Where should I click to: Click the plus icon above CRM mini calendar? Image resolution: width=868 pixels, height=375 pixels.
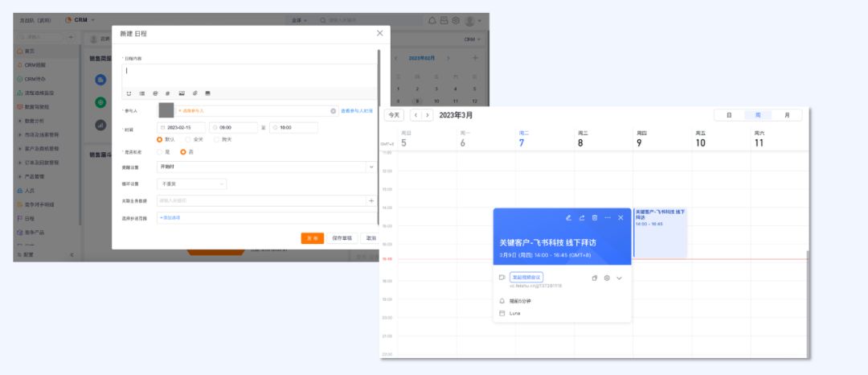point(475,58)
